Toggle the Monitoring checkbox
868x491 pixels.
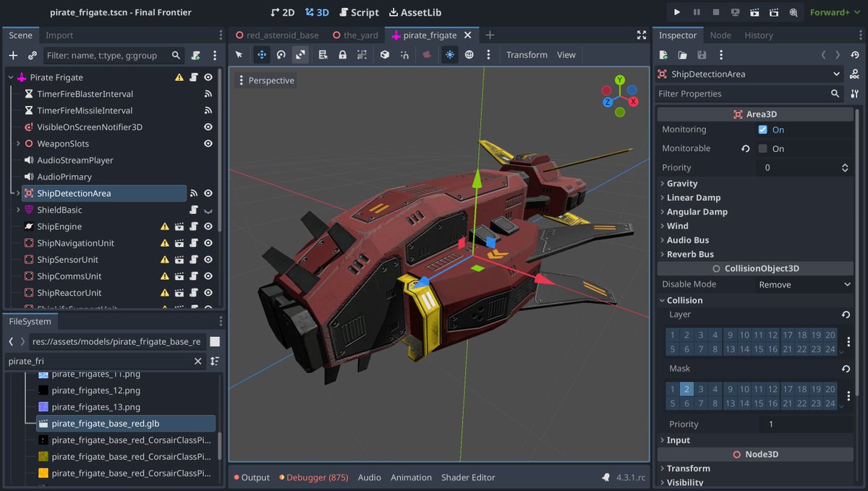pyautogui.click(x=762, y=129)
